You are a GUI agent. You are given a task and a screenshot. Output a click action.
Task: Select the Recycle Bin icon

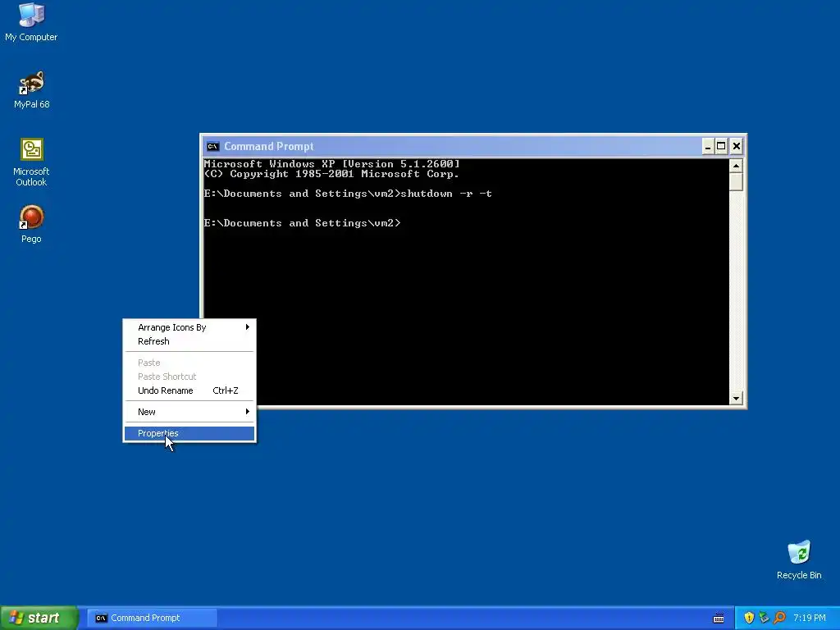pos(799,560)
